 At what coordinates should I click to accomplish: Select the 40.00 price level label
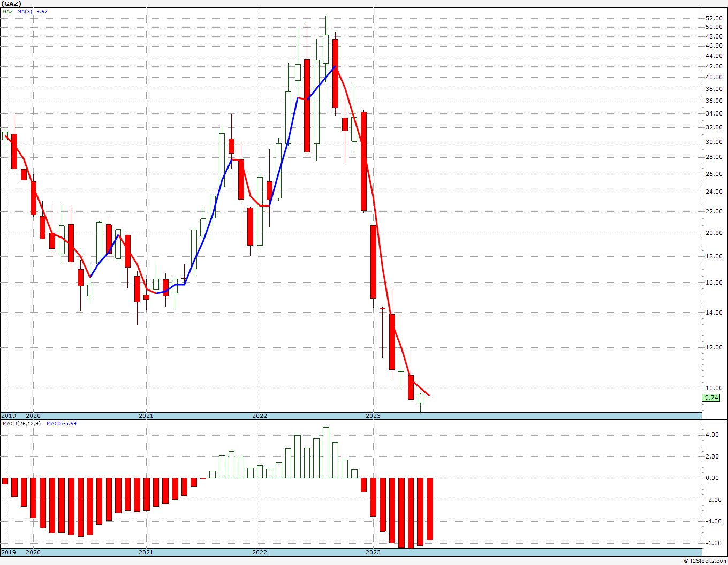coord(714,77)
